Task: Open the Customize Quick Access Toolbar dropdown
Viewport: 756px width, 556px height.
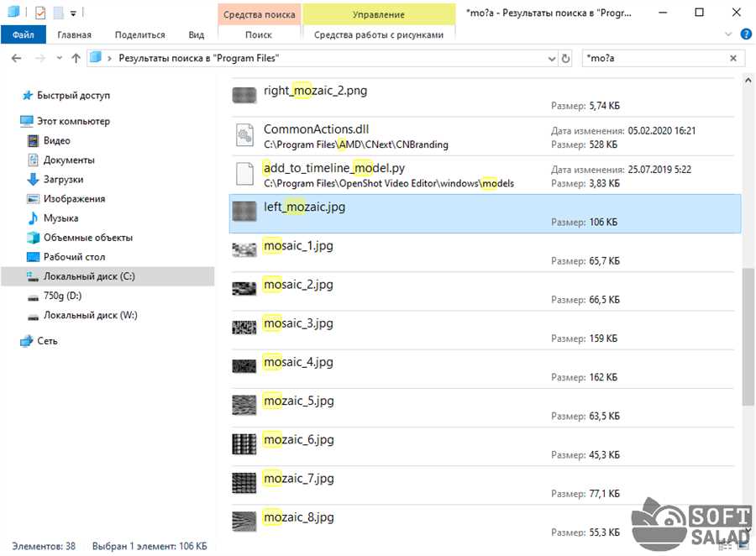Action: coord(73,13)
